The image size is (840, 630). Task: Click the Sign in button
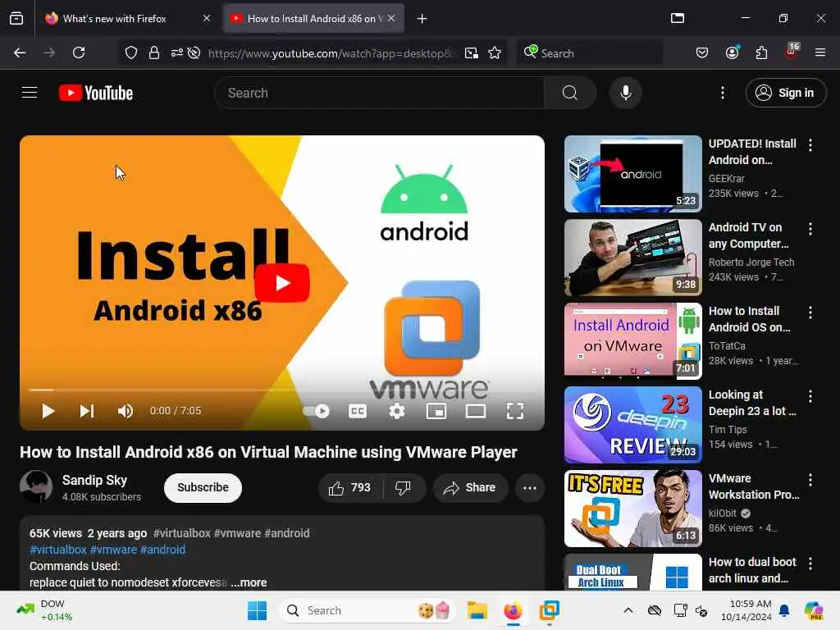785,93
